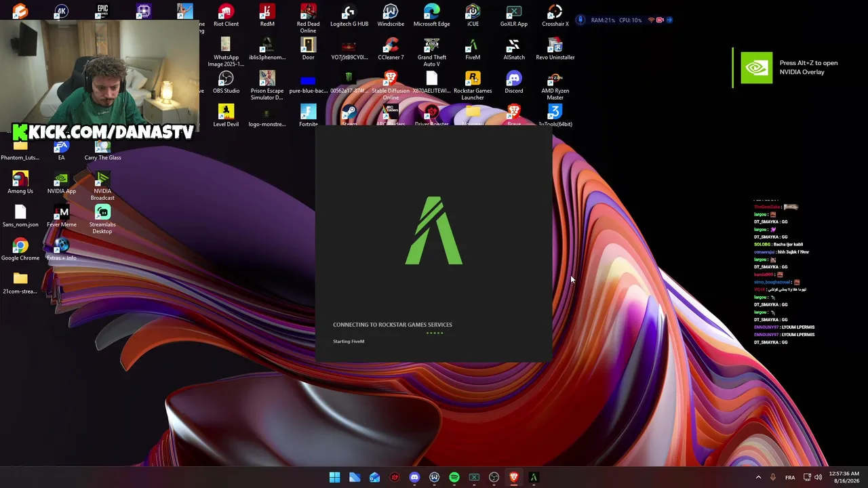Open Red Dead Online shortcut
The width and height of the screenshot is (868, 488).
[x=308, y=18]
